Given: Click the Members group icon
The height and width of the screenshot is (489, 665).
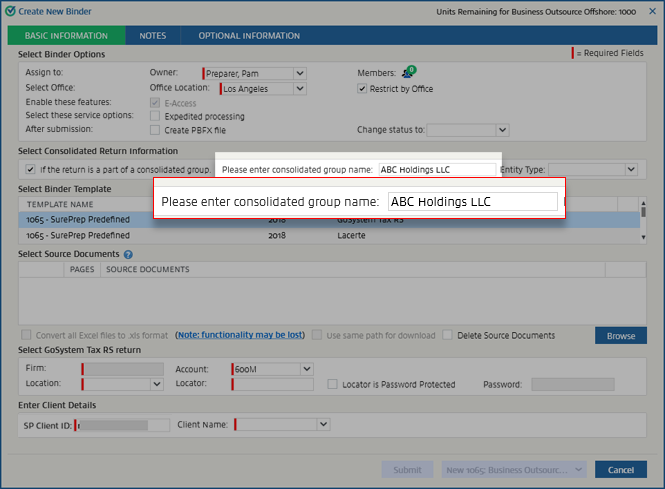Looking at the screenshot, I should tap(408, 73).
